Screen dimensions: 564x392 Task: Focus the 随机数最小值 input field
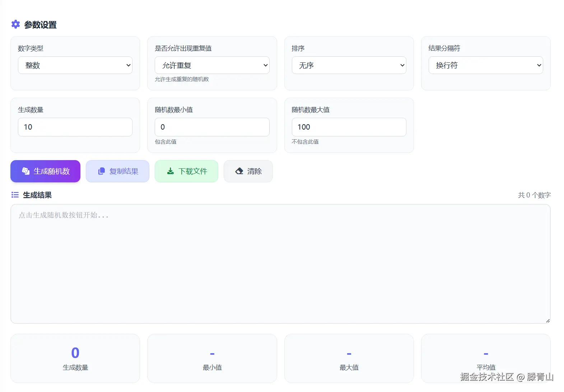(212, 127)
